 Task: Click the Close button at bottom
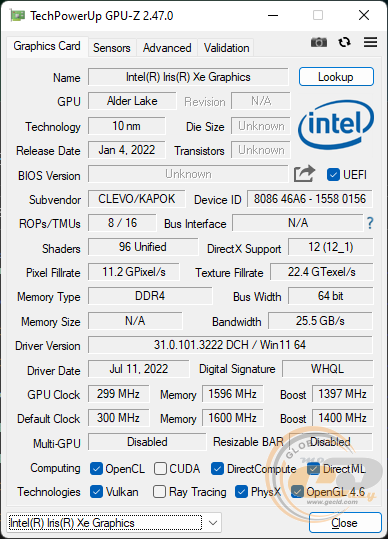345,523
